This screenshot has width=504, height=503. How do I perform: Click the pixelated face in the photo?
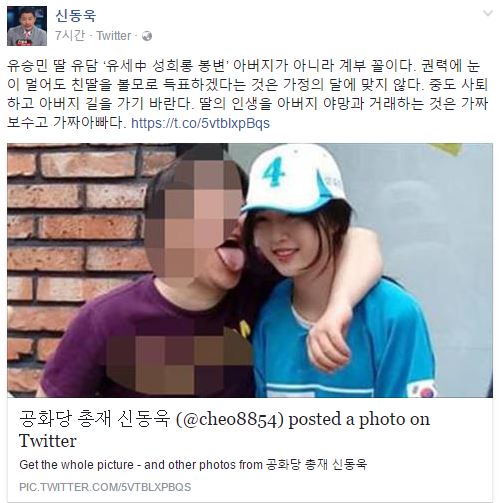point(194,220)
